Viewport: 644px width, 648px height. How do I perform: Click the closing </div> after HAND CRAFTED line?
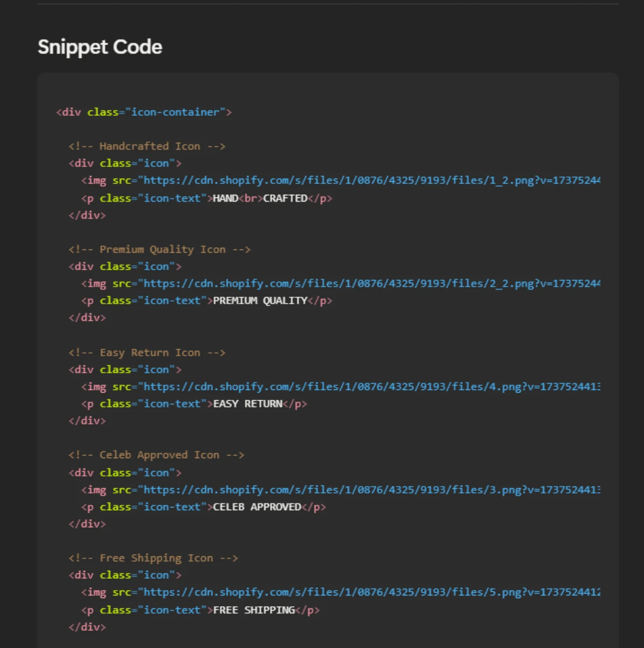(87, 215)
